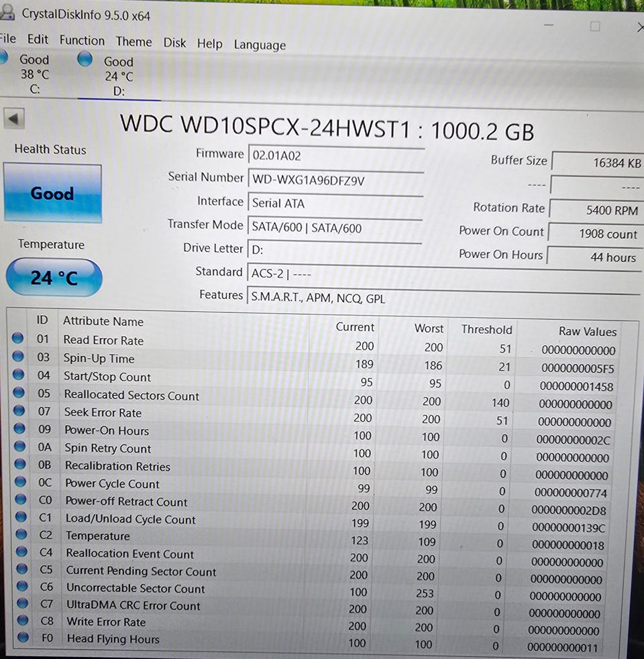This screenshot has width=644, height=659.
Task: Select the Spin-Up Time attribute name
Action: coord(99,359)
